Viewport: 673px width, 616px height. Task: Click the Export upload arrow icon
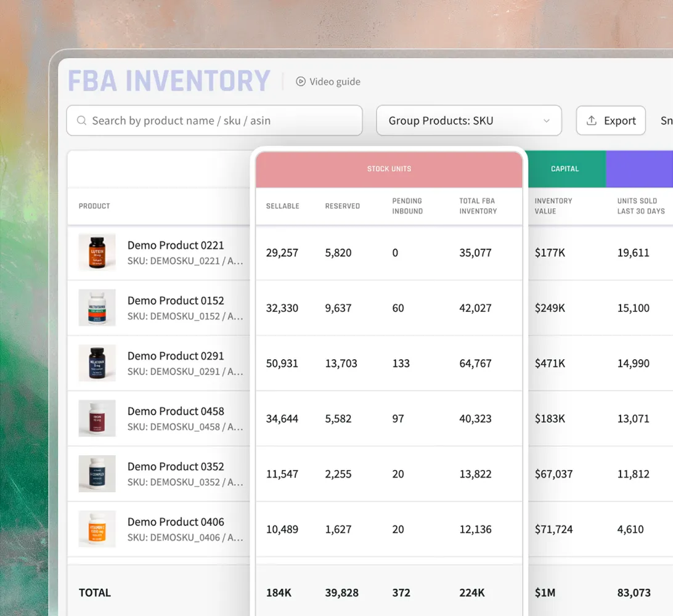pyautogui.click(x=592, y=121)
